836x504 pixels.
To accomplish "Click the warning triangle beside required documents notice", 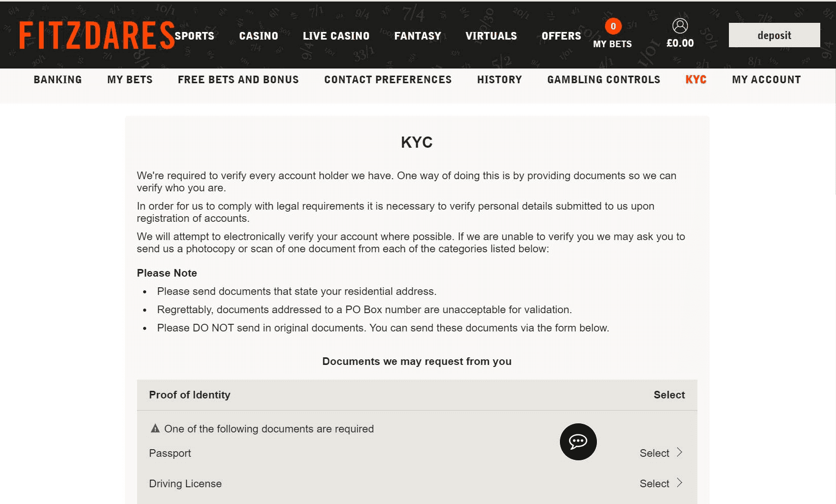I will [x=155, y=428].
